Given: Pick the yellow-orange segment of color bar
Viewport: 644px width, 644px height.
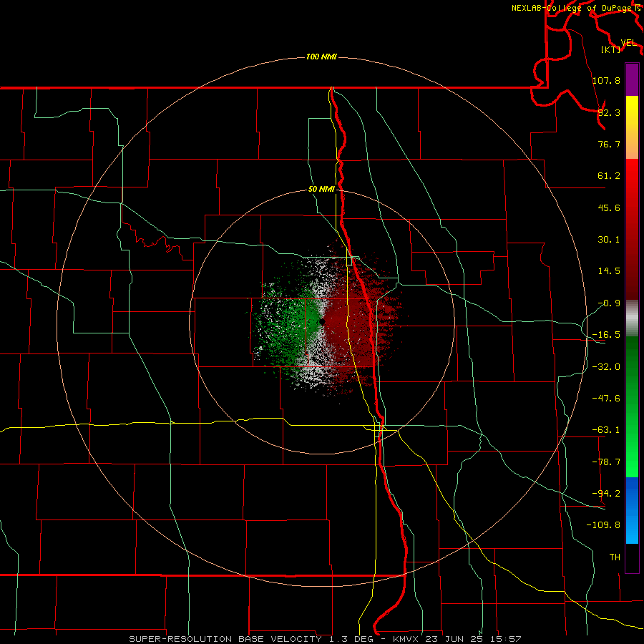Looking at the screenshot, I should pos(632,127).
